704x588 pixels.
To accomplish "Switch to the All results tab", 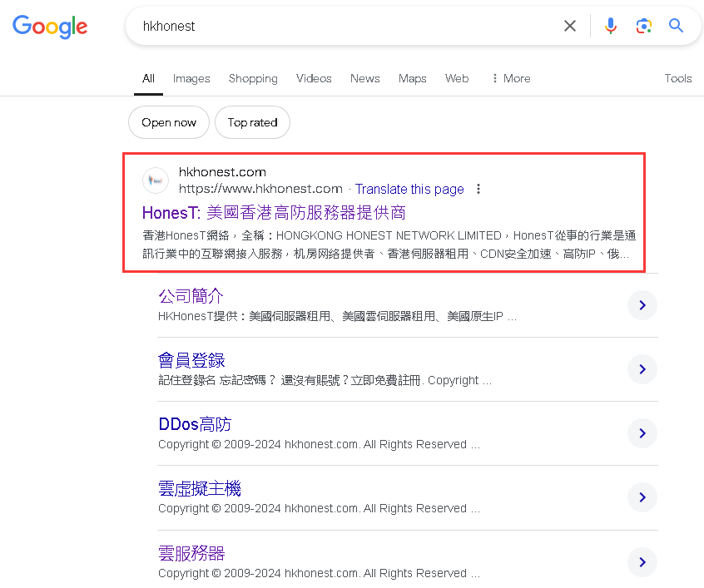I will click(x=148, y=78).
